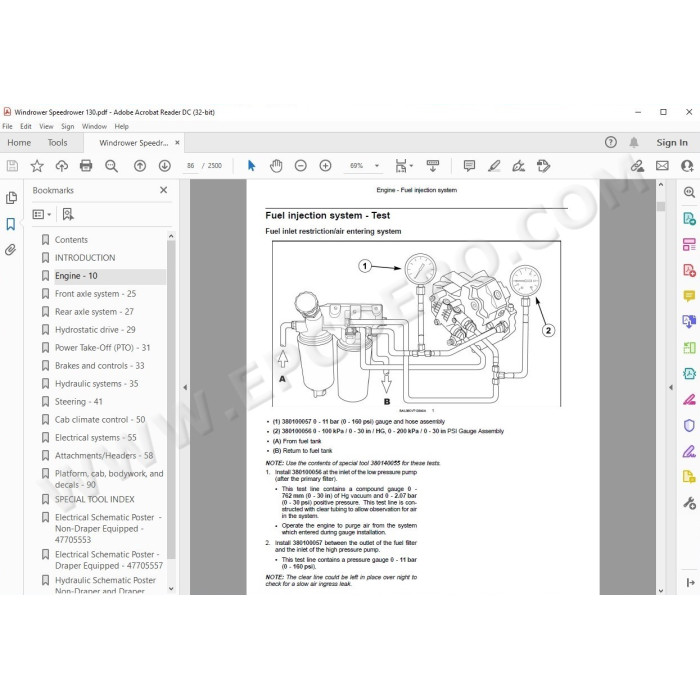
Task: Click bookmarks list scroll down arrow
Action: click(x=171, y=589)
